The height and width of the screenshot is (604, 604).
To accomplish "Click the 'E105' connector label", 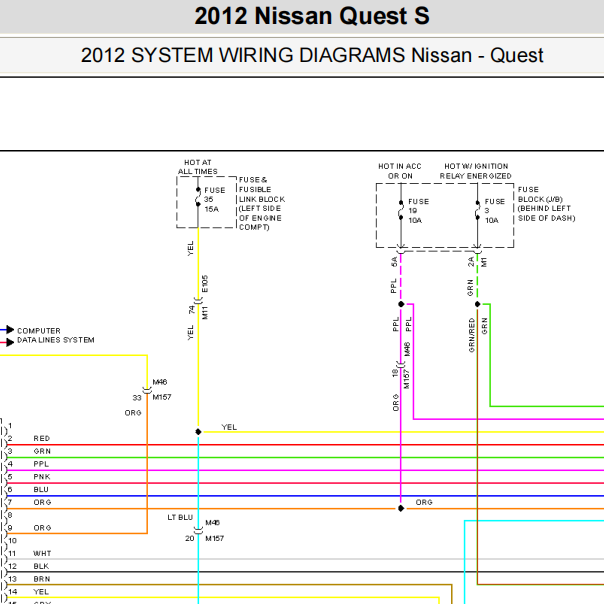I will pyautogui.click(x=205, y=284).
